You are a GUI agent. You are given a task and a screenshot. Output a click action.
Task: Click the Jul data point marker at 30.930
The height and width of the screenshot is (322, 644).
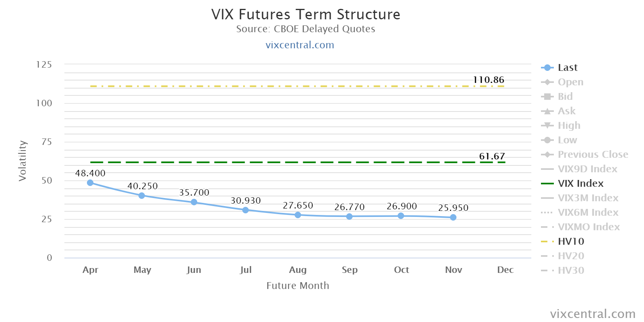[x=246, y=210]
